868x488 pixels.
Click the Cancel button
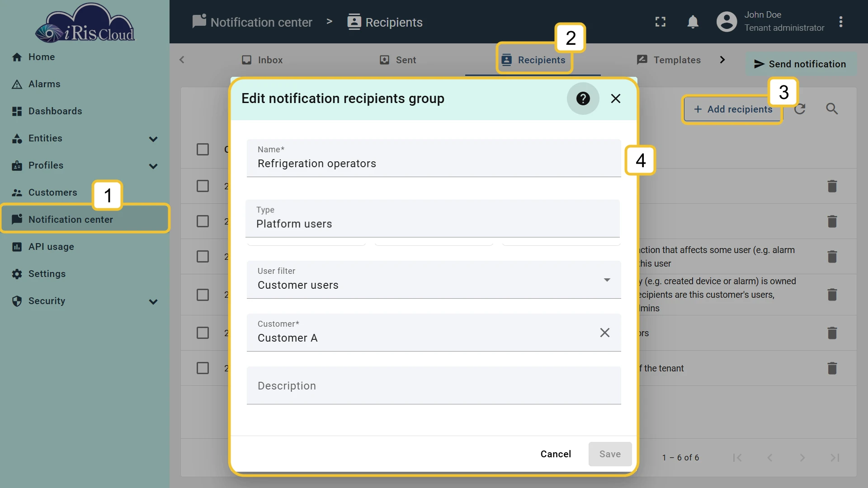[x=556, y=454]
